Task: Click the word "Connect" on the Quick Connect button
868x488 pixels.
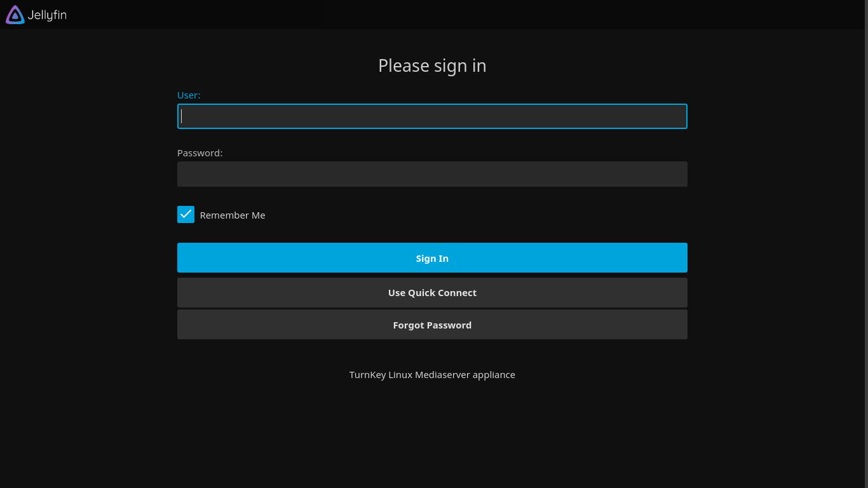Action: pyautogui.click(x=456, y=293)
